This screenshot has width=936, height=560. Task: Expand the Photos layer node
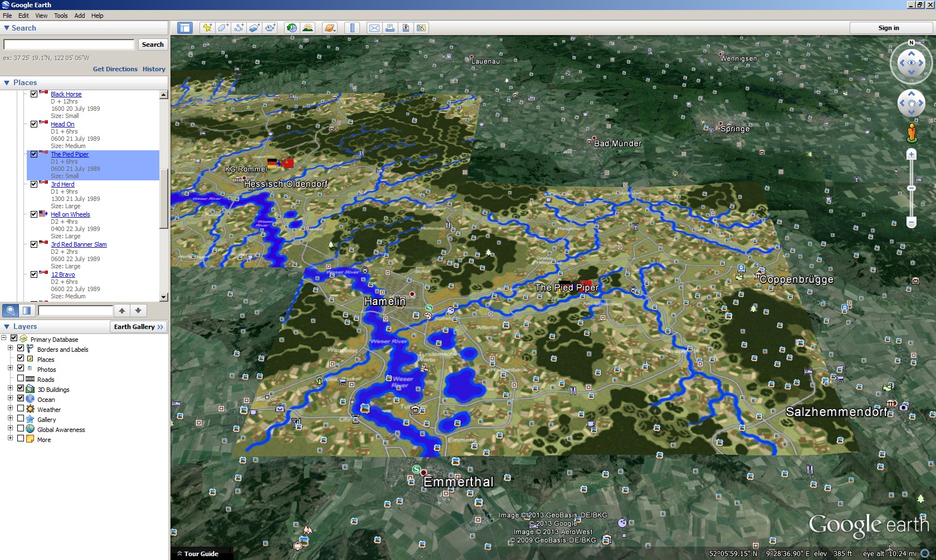pyautogui.click(x=10, y=369)
